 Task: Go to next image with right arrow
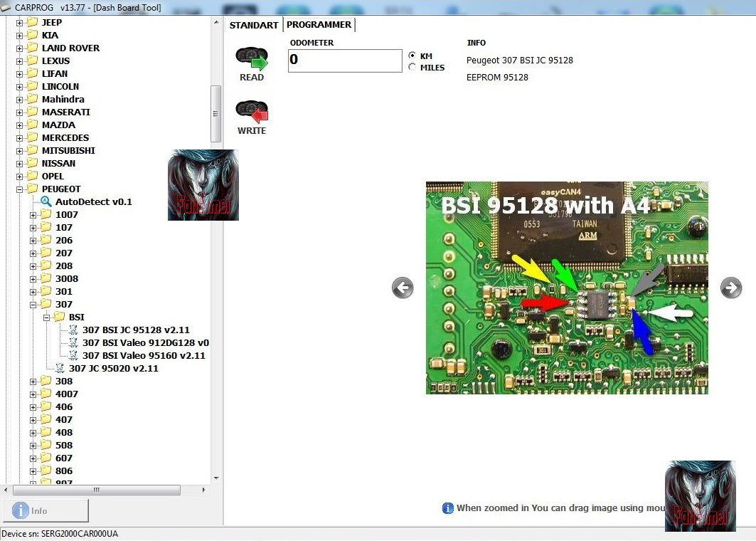pos(731,287)
